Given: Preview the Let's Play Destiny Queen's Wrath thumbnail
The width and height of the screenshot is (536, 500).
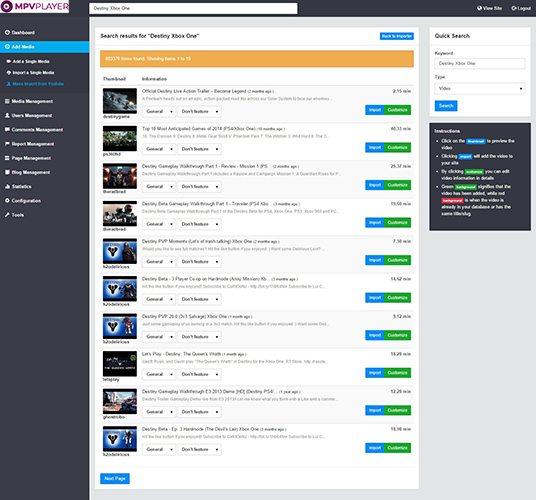Looking at the screenshot, I should 120,364.
